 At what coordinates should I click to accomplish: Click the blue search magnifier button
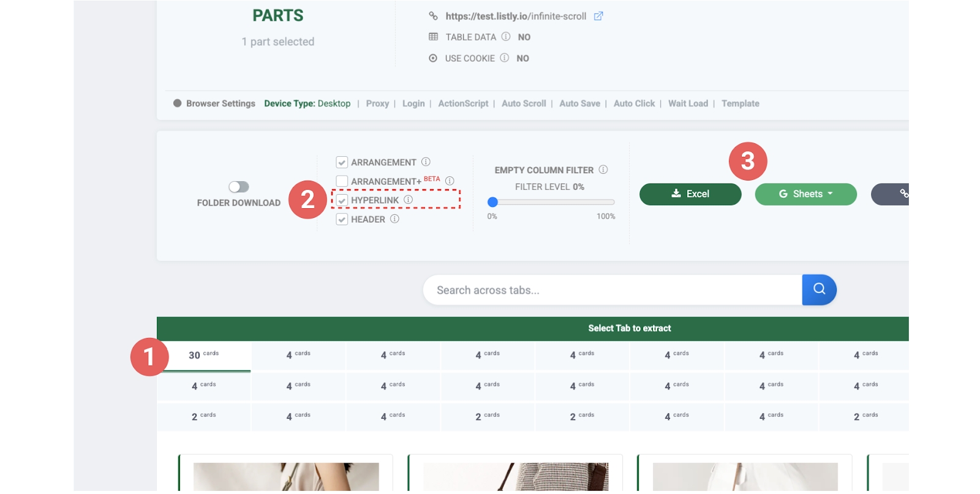819,290
